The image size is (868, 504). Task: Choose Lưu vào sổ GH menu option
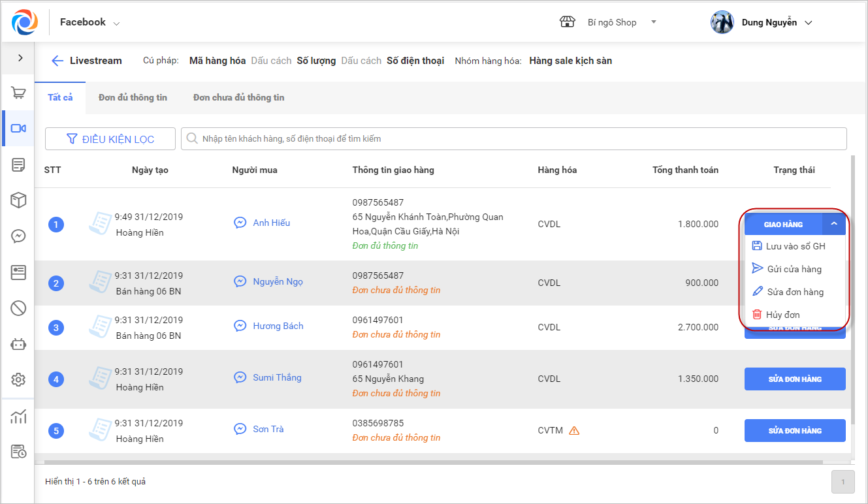pyautogui.click(x=795, y=246)
